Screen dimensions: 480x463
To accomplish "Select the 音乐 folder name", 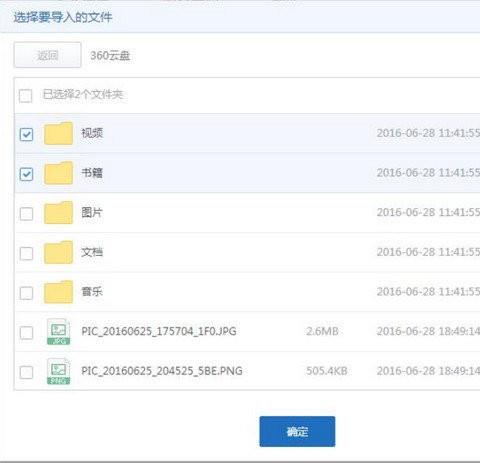I will [92, 292].
